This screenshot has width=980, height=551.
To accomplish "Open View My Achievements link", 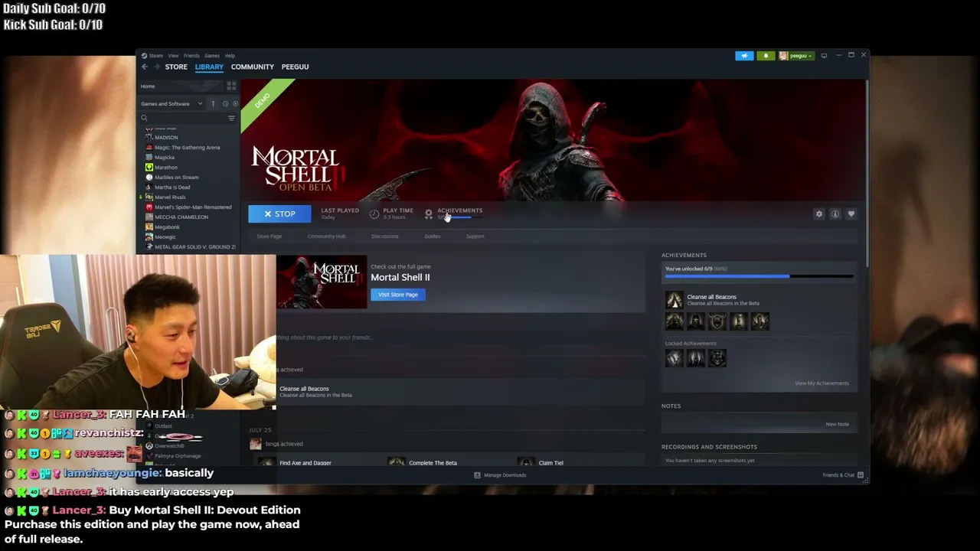I will click(822, 383).
